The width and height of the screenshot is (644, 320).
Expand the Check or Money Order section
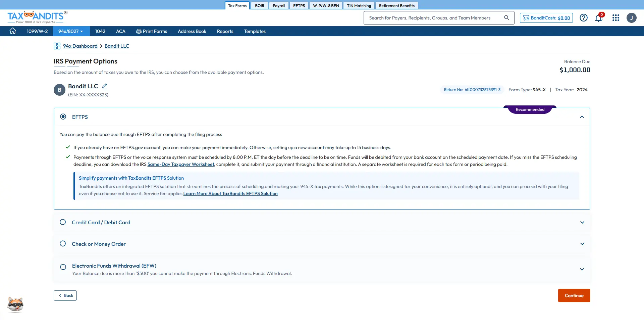tap(582, 244)
